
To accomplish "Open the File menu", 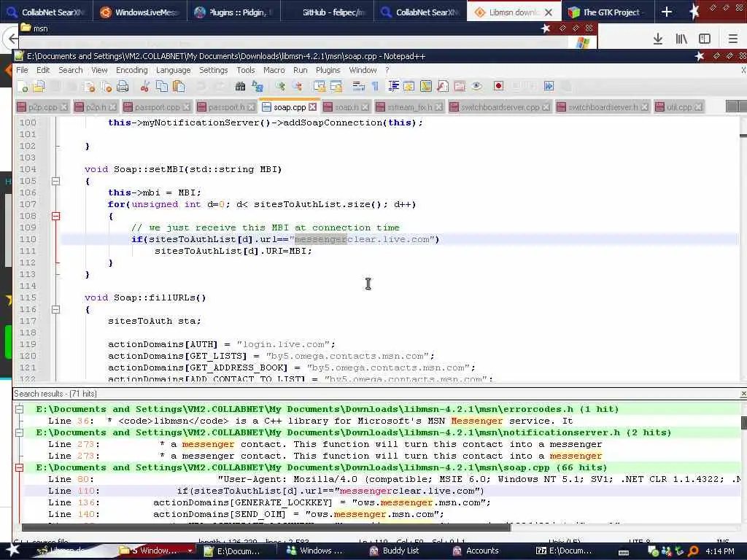I will coord(22,70).
